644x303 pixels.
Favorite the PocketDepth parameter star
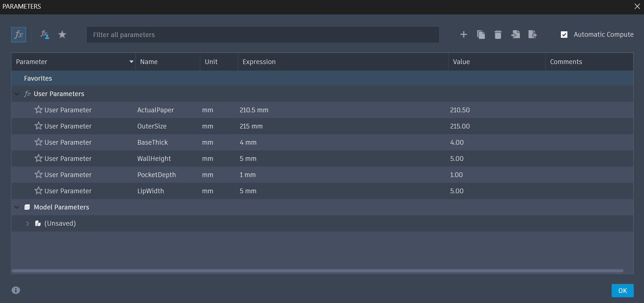point(38,175)
